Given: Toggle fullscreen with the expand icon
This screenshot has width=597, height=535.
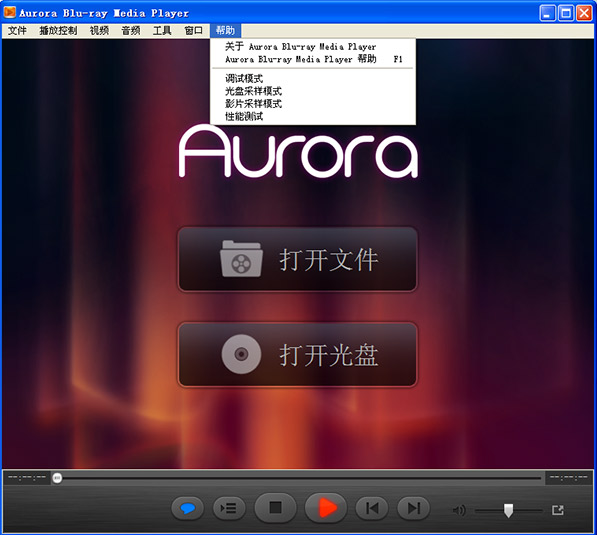Looking at the screenshot, I should click(558, 510).
